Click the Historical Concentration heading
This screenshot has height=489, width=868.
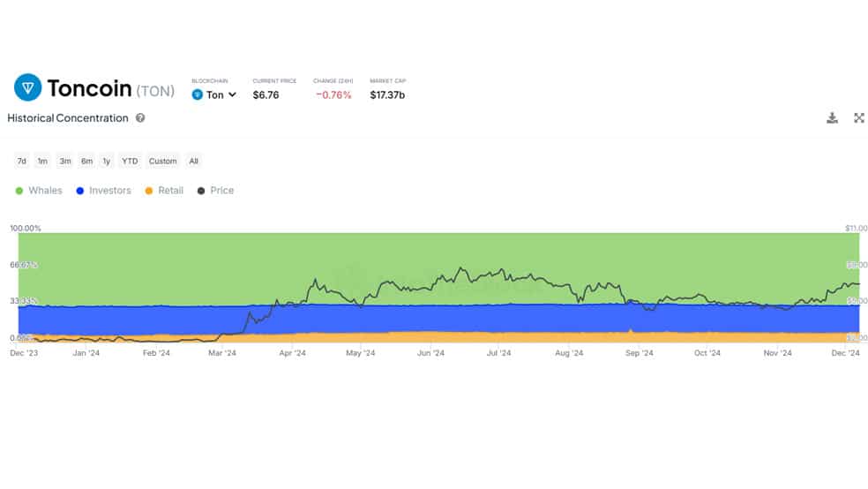(x=68, y=118)
